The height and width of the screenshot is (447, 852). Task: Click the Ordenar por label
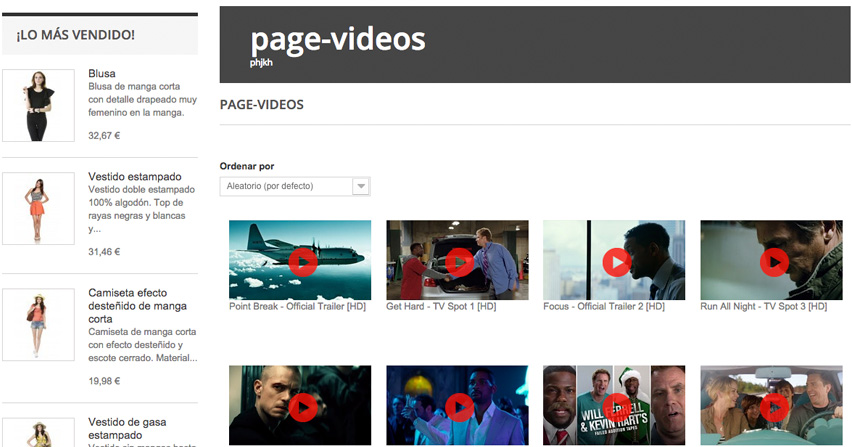247,166
